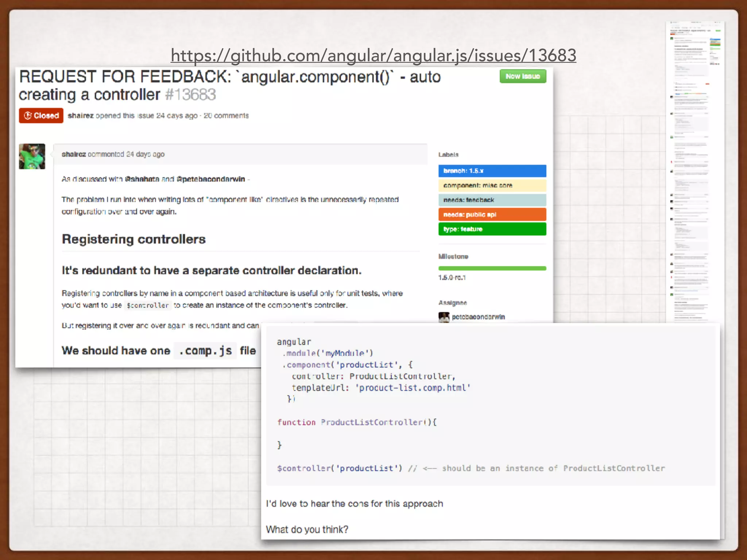Open the @shahata mention
This screenshot has height=560, width=747.
tap(142, 179)
